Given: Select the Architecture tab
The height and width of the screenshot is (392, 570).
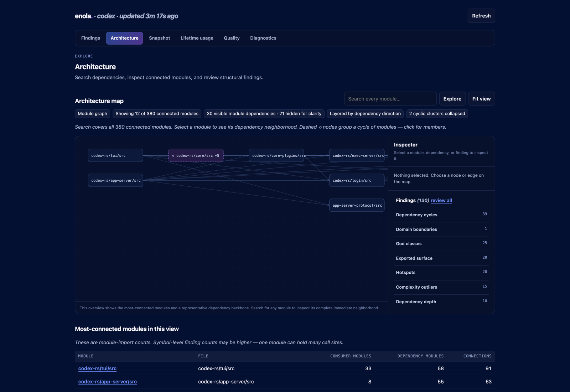Looking at the screenshot, I should 124,38.
